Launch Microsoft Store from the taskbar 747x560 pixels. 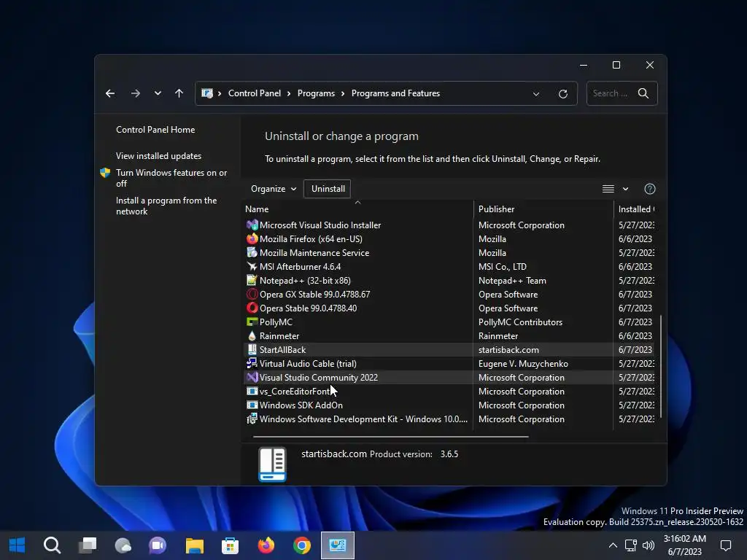click(230, 545)
